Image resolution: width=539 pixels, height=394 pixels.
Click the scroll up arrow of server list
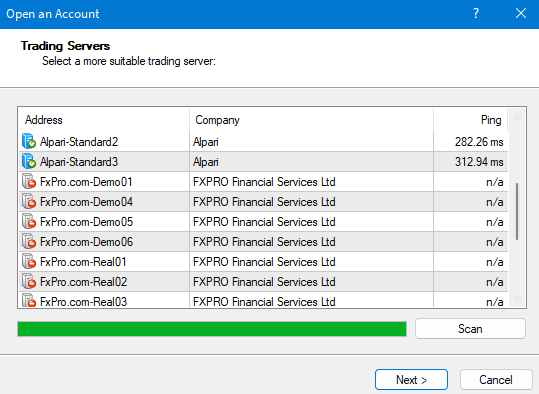(517, 117)
